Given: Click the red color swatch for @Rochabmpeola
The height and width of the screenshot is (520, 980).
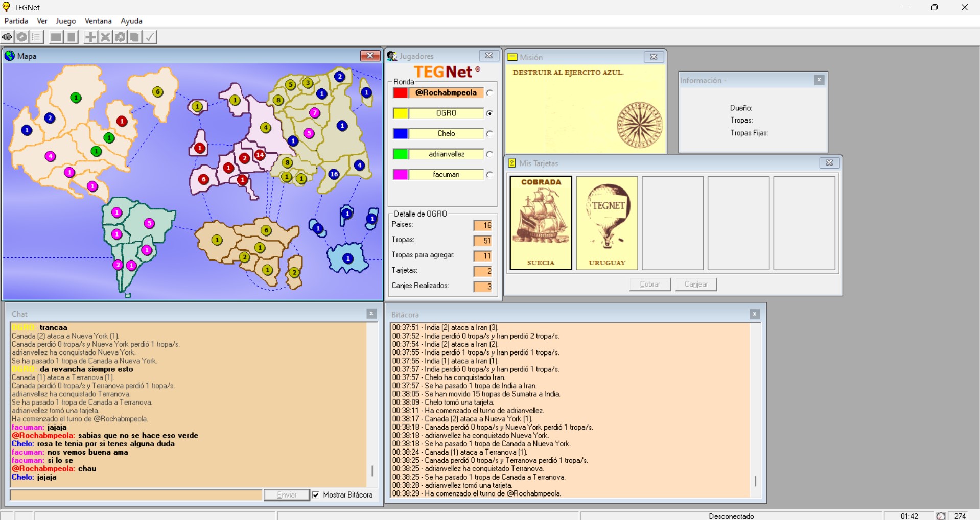Looking at the screenshot, I should 401,93.
